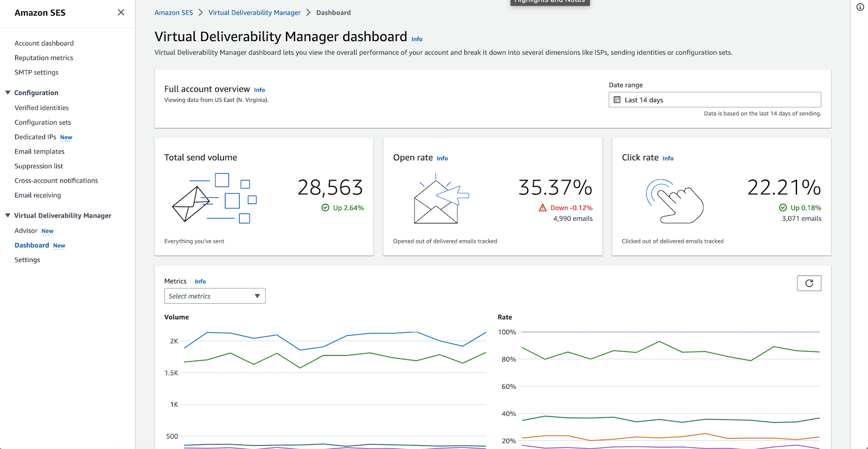Open the Last 14 days date range selector
Image resolution: width=868 pixels, height=449 pixels.
click(714, 100)
